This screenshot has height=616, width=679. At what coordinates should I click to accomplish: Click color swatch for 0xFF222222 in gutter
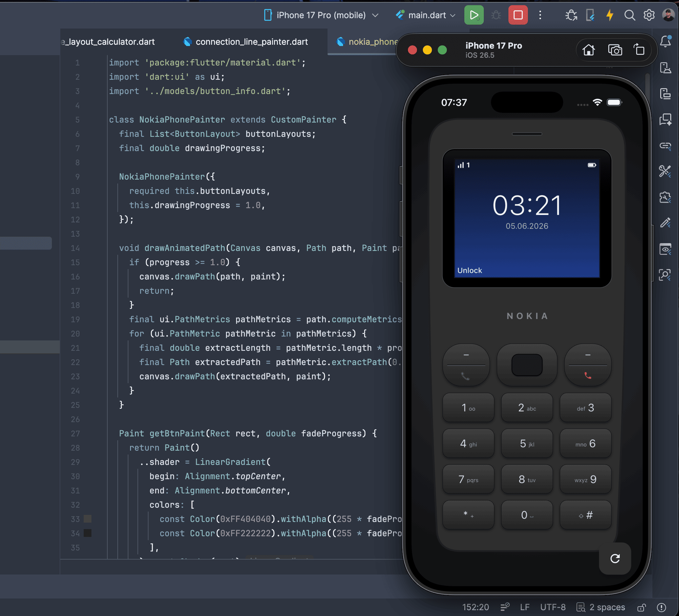(88, 533)
